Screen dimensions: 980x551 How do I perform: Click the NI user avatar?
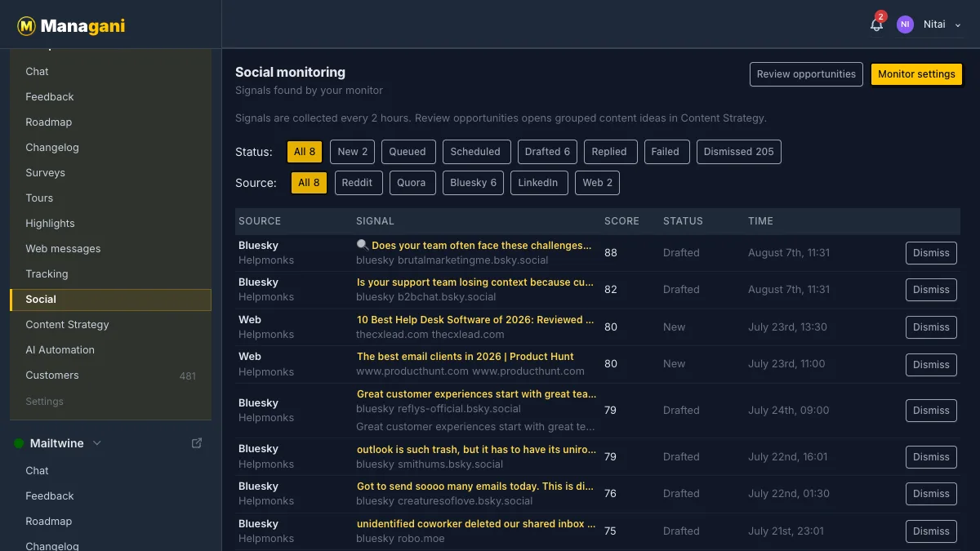pos(905,24)
